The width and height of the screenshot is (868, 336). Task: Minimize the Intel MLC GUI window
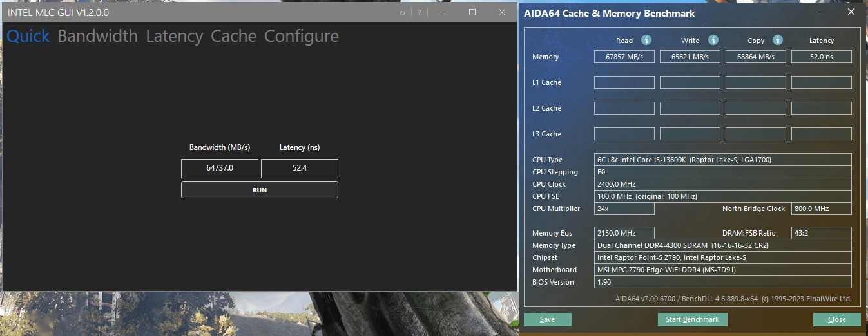[443, 12]
